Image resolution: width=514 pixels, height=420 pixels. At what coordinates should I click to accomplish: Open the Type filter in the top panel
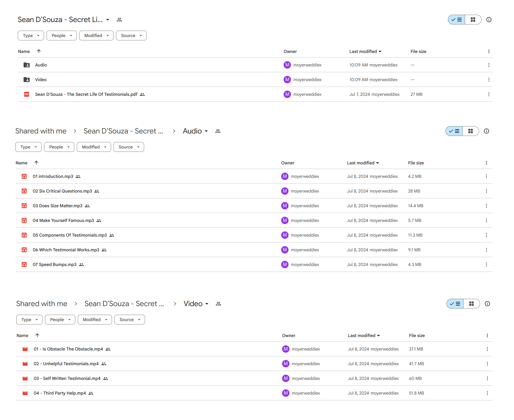click(31, 36)
